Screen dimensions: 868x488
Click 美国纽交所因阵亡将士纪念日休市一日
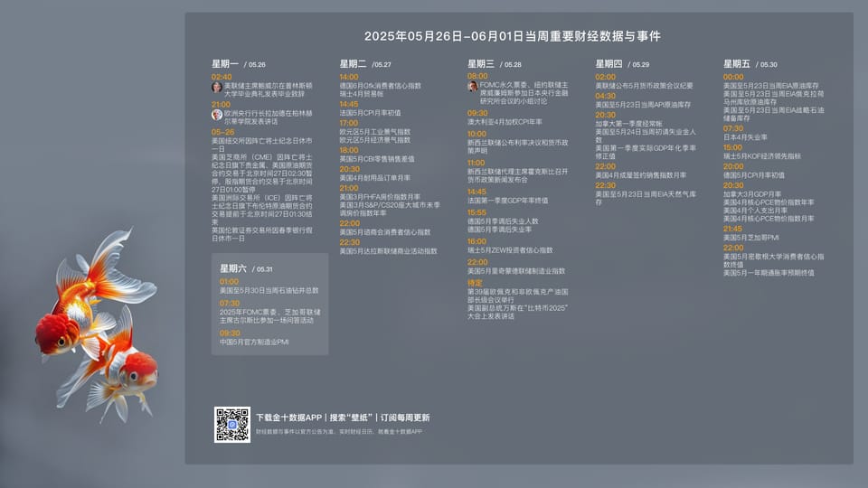[x=262, y=145]
